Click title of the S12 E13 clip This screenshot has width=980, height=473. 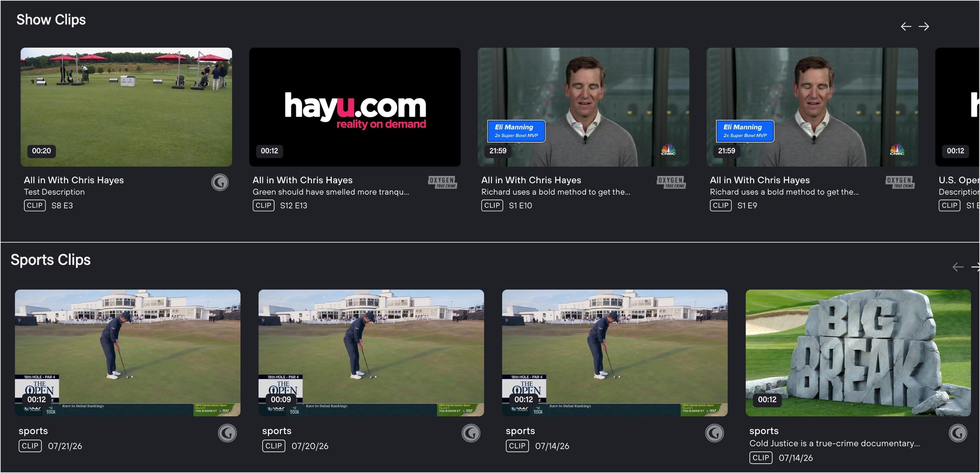[x=302, y=180]
